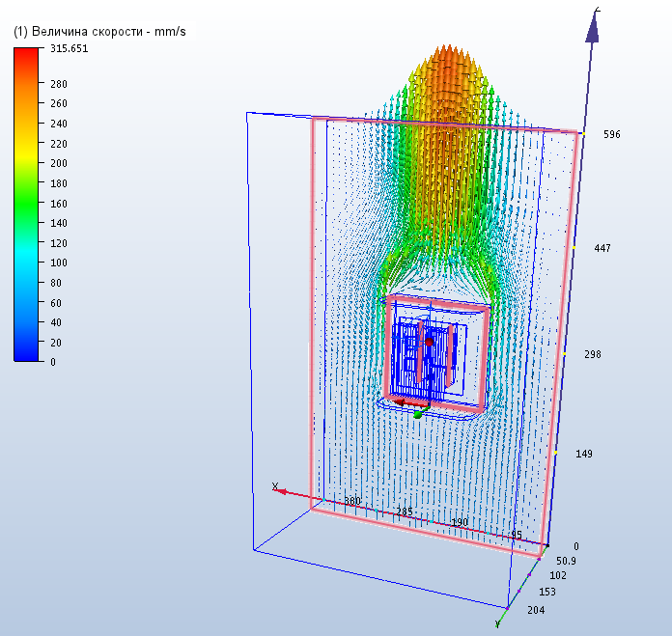The width and height of the screenshot is (672, 636).
Task: Click the 80 legend value
Action: pyautogui.click(x=56, y=283)
